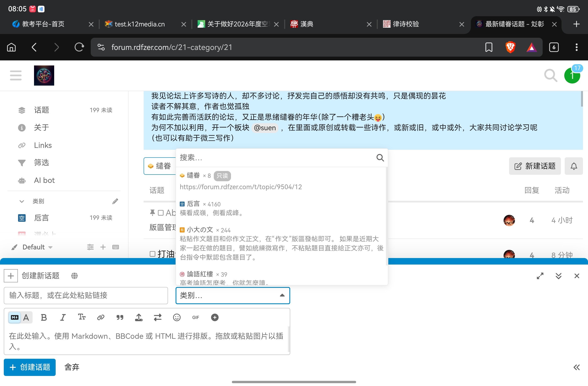Click the upload file icon
Viewport: 588px width, 386px height.
139,317
